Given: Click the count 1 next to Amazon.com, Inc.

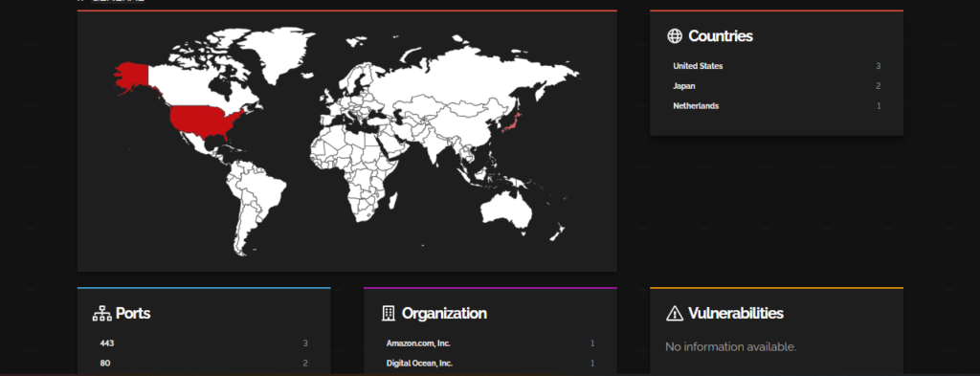Looking at the screenshot, I should tap(591, 343).
